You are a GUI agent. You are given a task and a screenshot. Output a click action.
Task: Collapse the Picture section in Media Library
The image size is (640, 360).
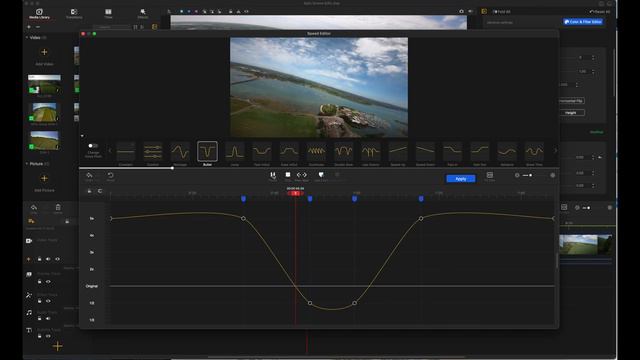pyautogui.click(x=27, y=164)
